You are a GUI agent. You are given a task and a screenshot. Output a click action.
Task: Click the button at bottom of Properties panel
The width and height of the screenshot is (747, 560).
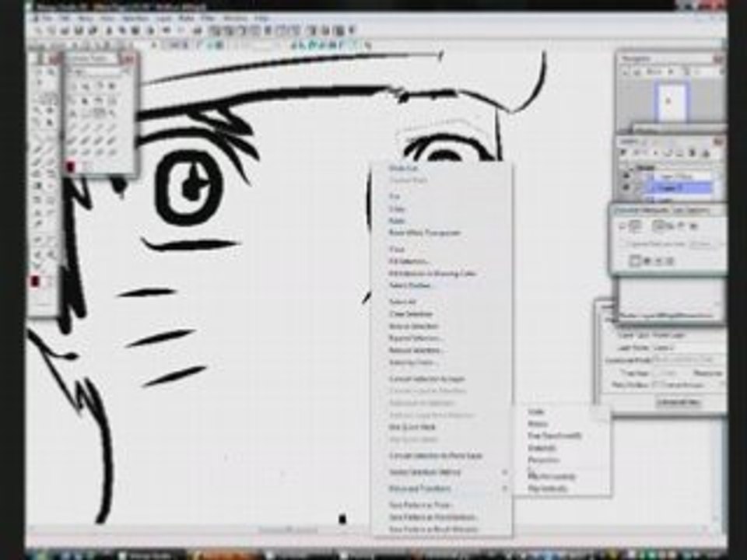[x=679, y=403]
